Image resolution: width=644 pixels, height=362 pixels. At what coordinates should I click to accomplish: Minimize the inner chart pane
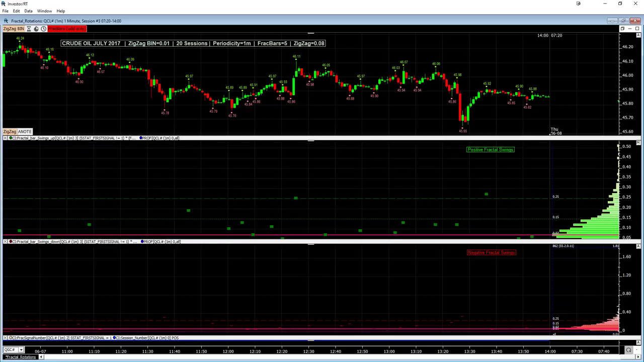pos(630,29)
